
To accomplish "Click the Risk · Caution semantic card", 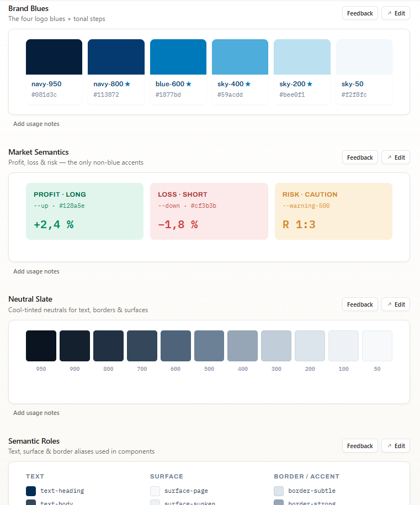I will tap(333, 211).
